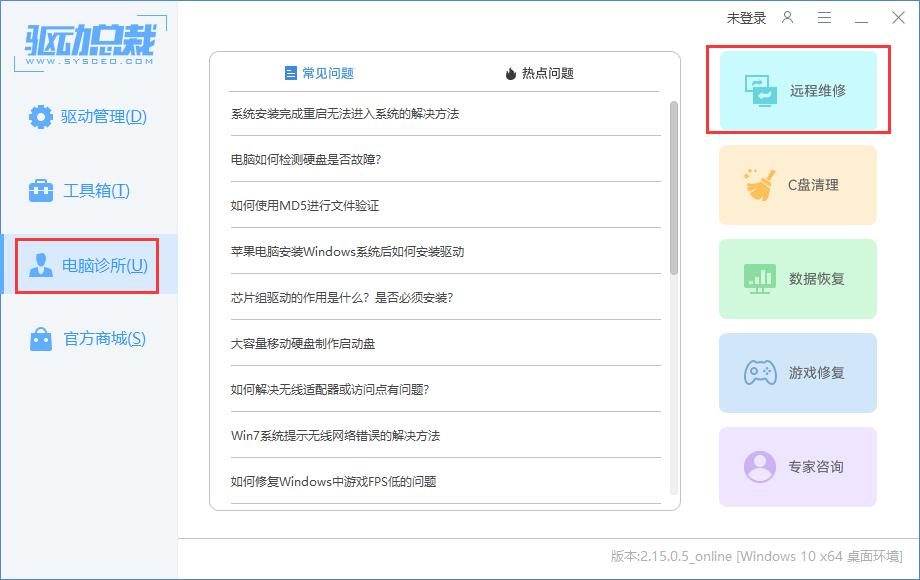920x580 pixels.
Task: Start C盘清理 disk cleanup
Action: pos(795,184)
